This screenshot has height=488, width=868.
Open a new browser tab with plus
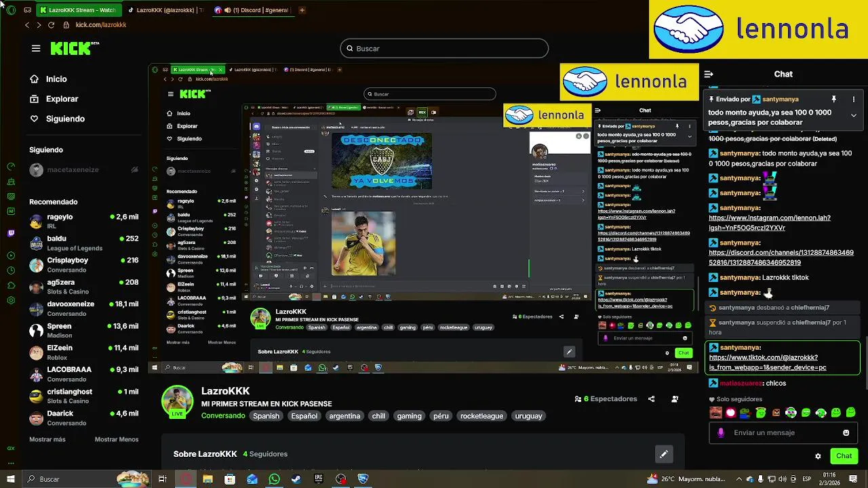(x=302, y=10)
